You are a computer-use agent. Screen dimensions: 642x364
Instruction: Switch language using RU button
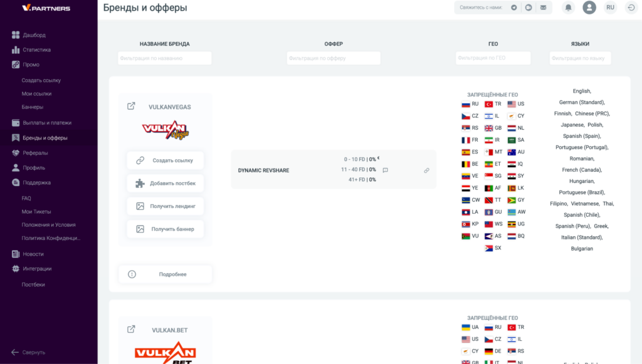tap(610, 8)
